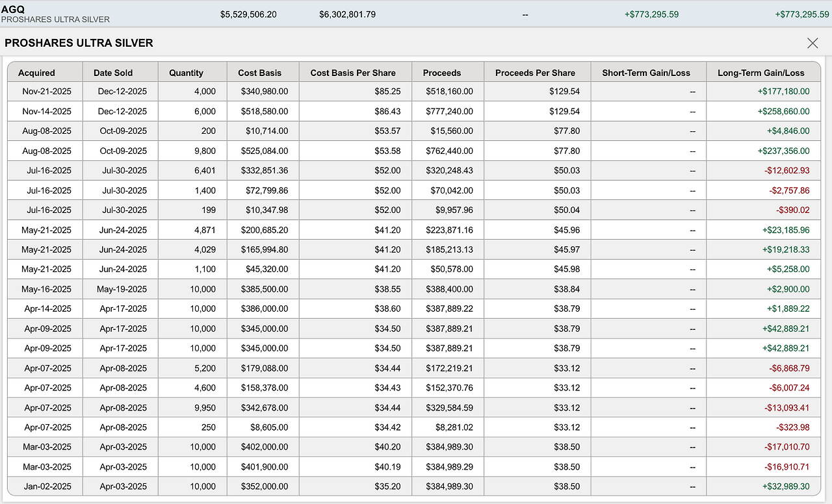The width and height of the screenshot is (832, 504).
Task: Click the Proceeds Per Share column header
Action: (536, 72)
